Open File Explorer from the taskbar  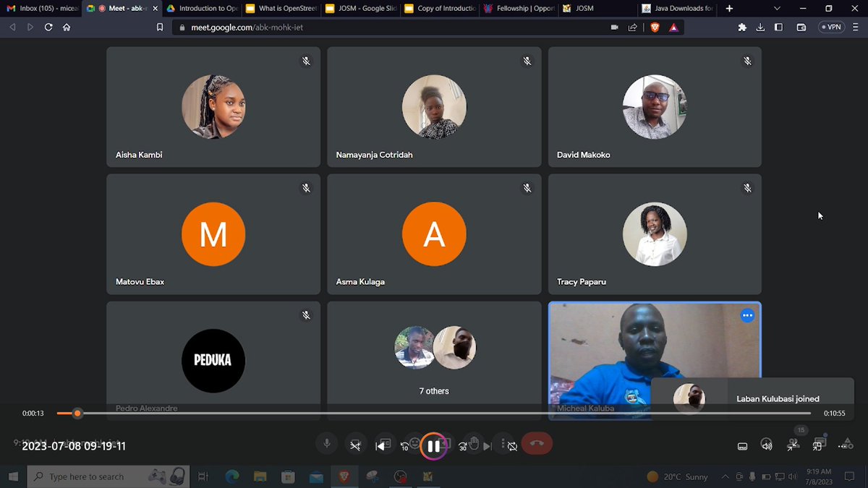[260, 476]
